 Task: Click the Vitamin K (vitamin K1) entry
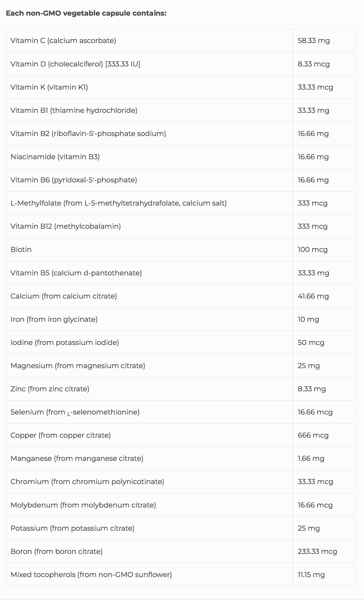coord(49,87)
